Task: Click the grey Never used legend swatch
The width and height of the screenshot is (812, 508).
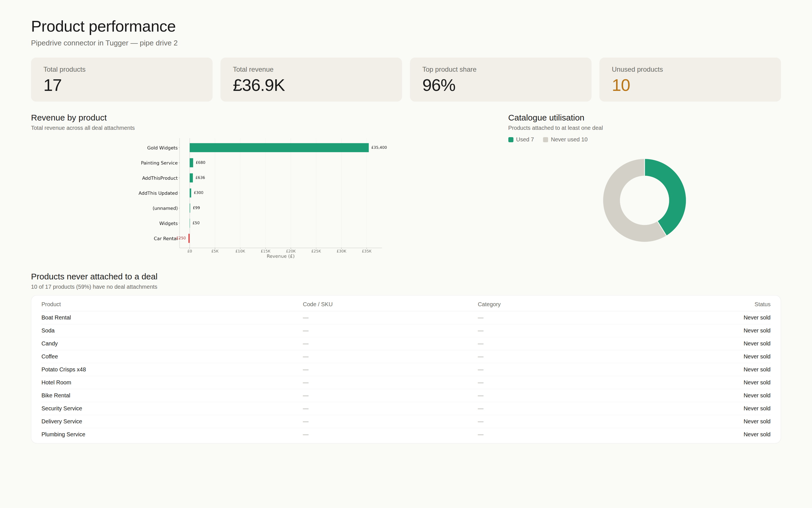Action: coord(546,140)
